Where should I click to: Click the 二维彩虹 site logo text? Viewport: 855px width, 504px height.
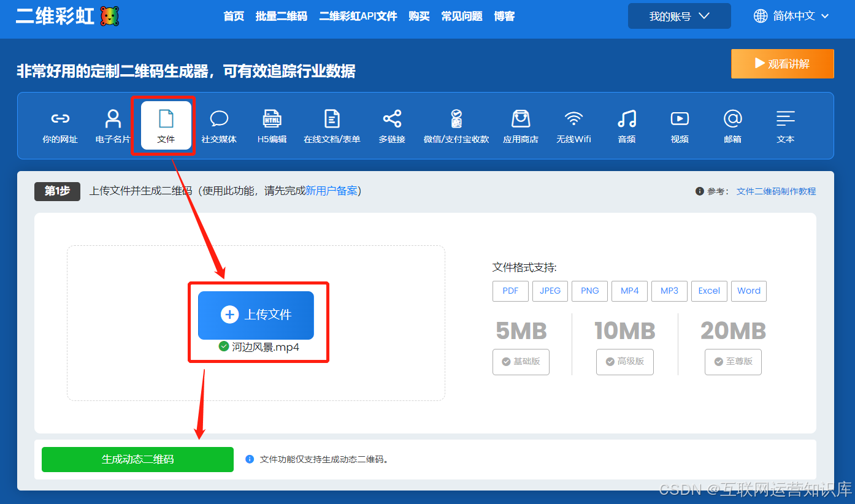(55, 16)
